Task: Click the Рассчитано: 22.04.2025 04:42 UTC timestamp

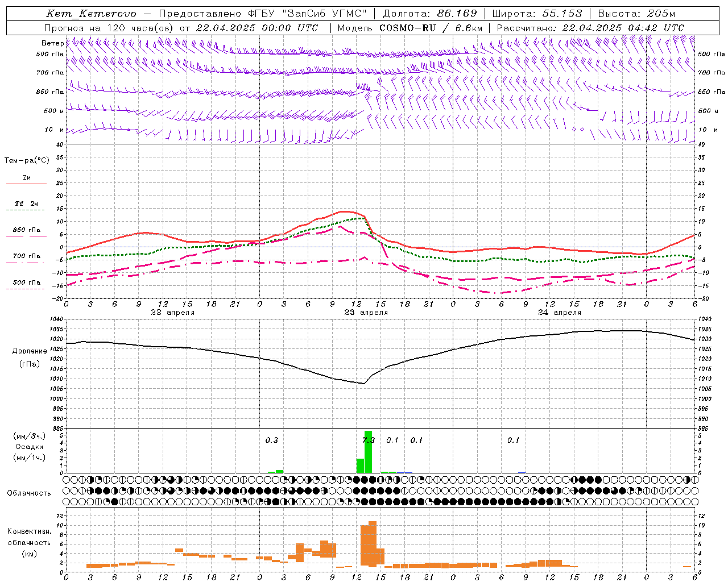Action: 590,28
